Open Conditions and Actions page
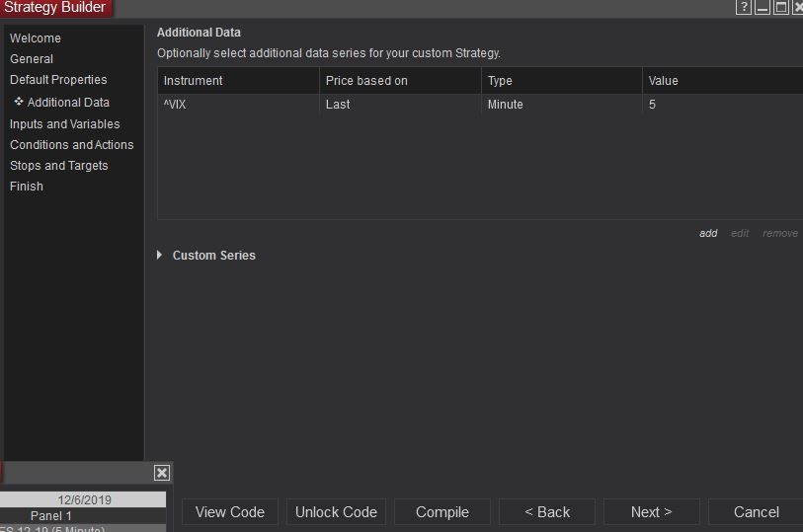Viewport: 803px width, 532px height. click(71, 145)
